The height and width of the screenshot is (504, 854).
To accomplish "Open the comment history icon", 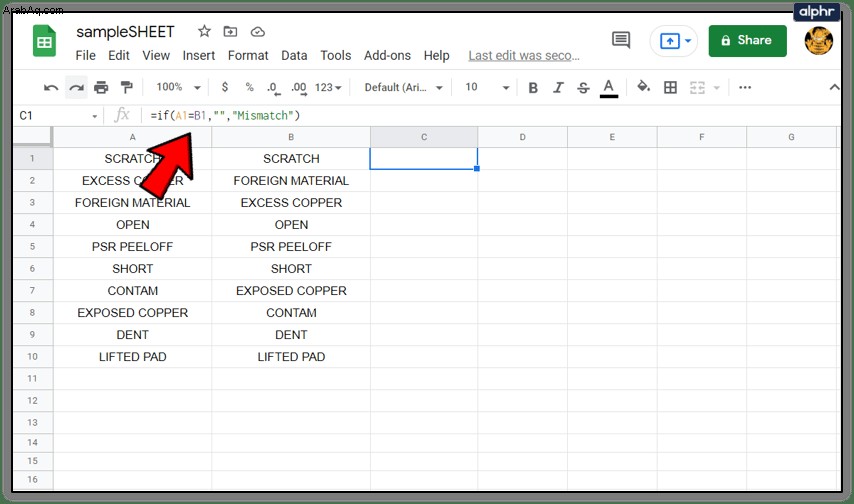I will click(x=621, y=40).
